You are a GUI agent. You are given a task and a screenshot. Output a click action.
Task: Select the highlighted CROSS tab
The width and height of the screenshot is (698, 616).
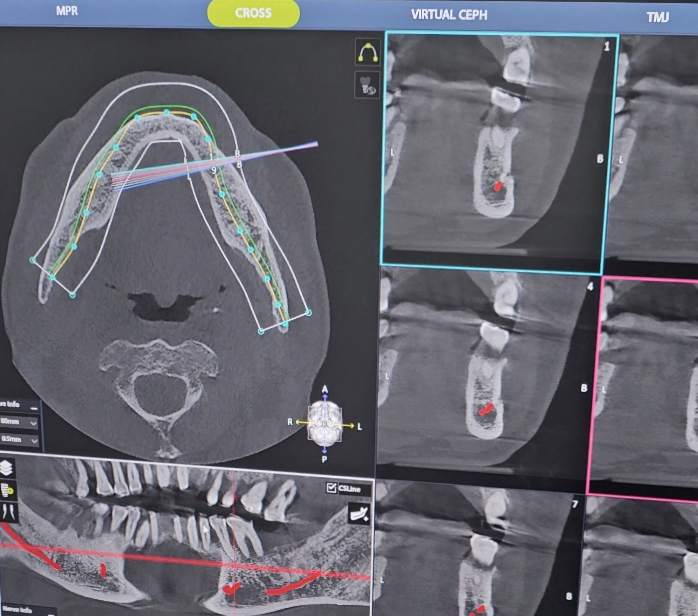click(253, 13)
